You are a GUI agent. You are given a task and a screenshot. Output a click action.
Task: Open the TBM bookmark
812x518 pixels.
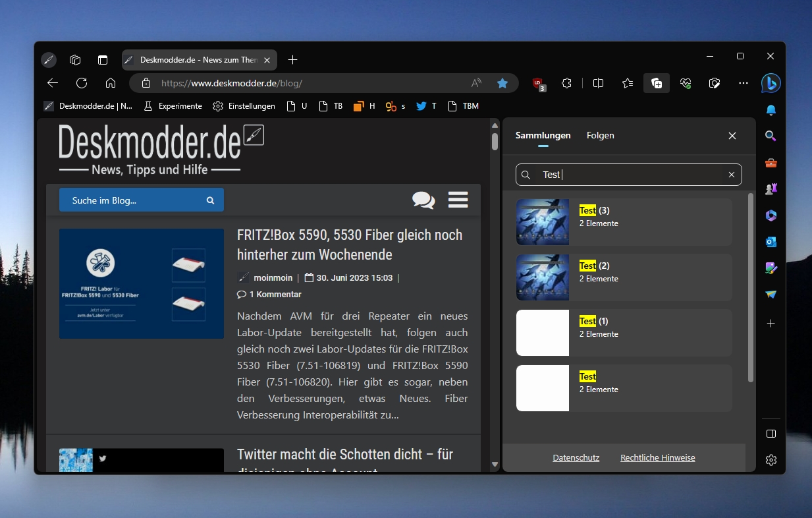coord(463,105)
